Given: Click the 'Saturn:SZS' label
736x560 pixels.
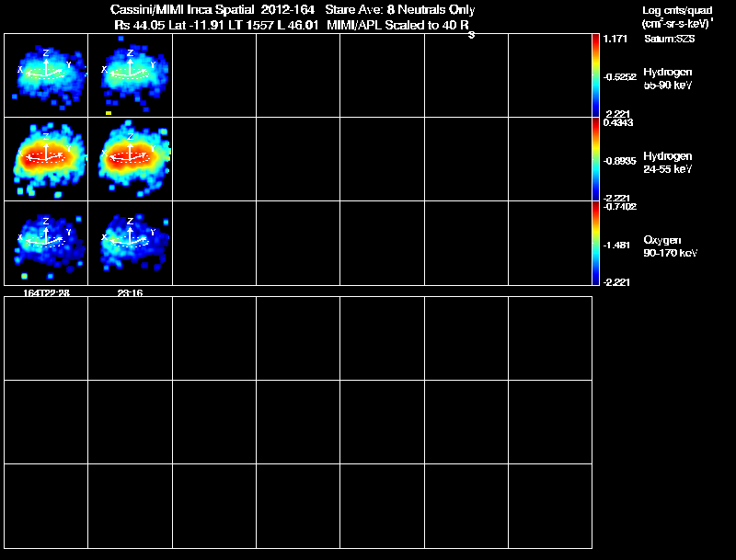Looking at the screenshot, I should (x=670, y=39).
